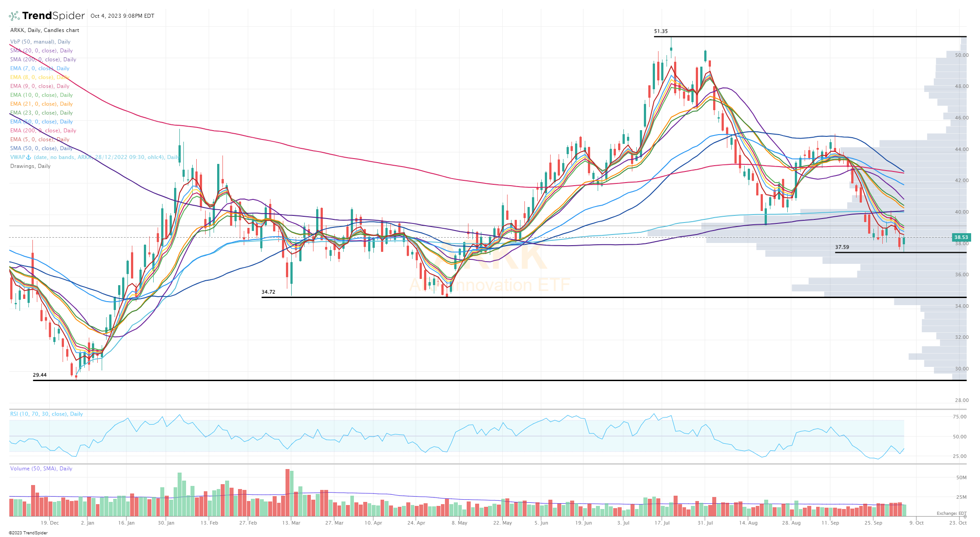Click the 46.00 price axis label
The image size is (980, 537).
(x=962, y=118)
